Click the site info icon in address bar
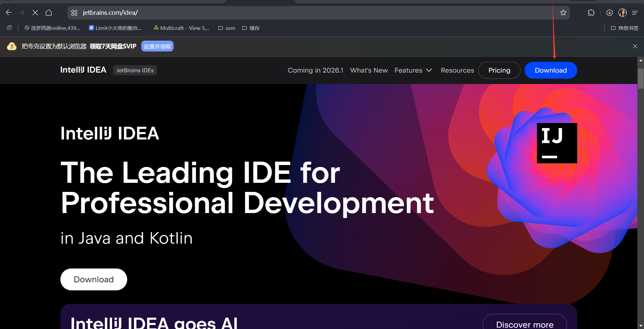The height and width of the screenshot is (329, 644). [74, 13]
